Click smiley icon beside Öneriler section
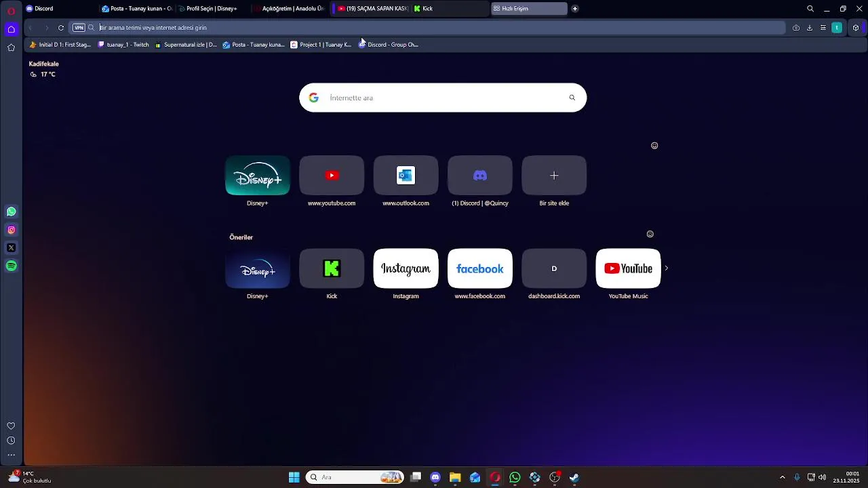 coord(650,234)
